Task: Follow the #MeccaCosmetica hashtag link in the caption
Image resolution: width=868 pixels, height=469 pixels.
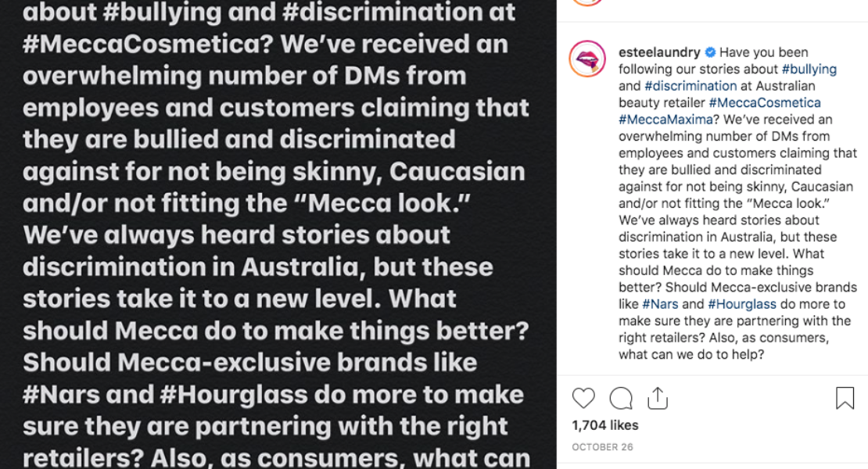Action: (x=765, y=102)
